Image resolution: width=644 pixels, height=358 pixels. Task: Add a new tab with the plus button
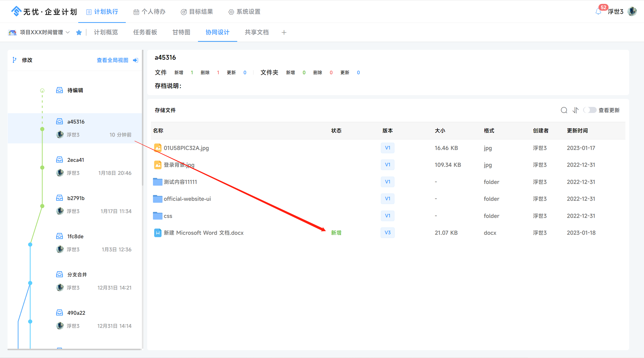coord(284,32)
